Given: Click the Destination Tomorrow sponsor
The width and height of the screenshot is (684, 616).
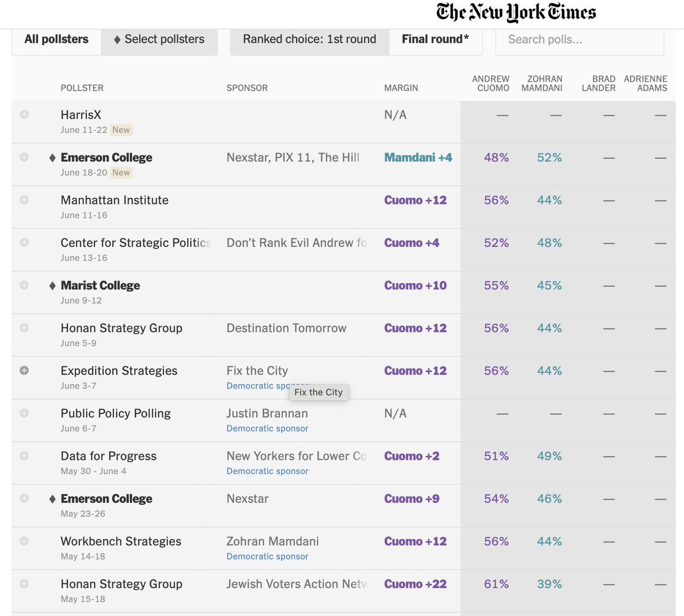Looking at the screenshot, I should coord(286,328).
